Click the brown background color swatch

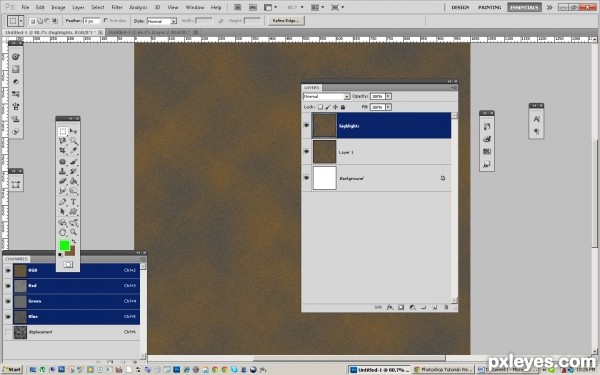(72, 252)
